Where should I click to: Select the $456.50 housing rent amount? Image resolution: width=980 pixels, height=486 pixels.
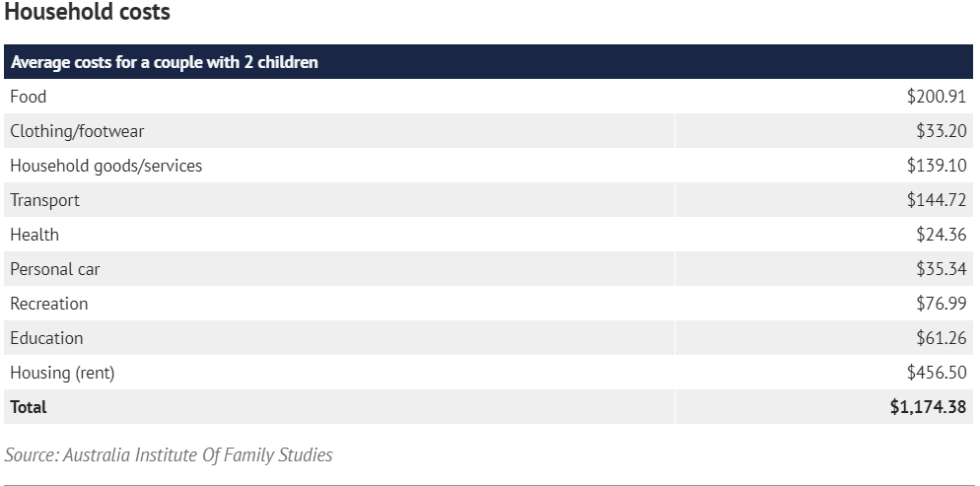click(937, 373)
